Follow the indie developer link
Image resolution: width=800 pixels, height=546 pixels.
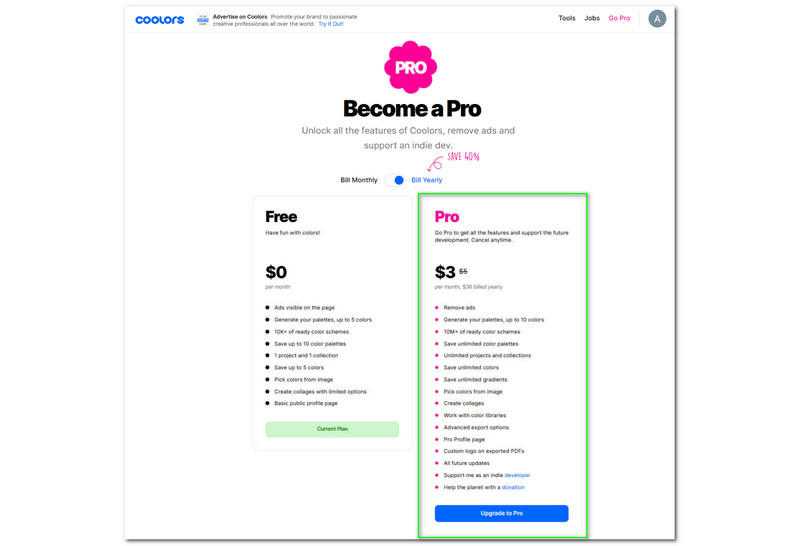click(517, 475)
